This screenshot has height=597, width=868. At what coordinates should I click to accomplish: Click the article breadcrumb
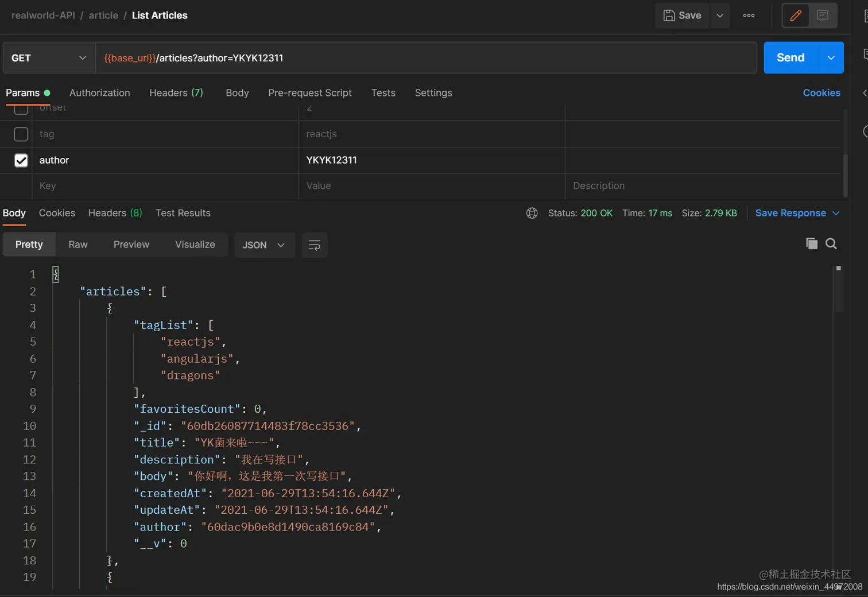click(x=103, y=15)
